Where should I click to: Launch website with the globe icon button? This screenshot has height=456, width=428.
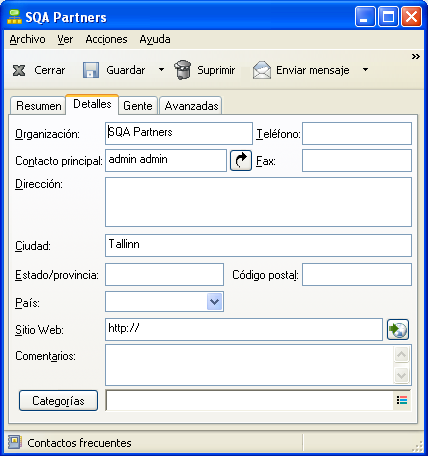398,329
